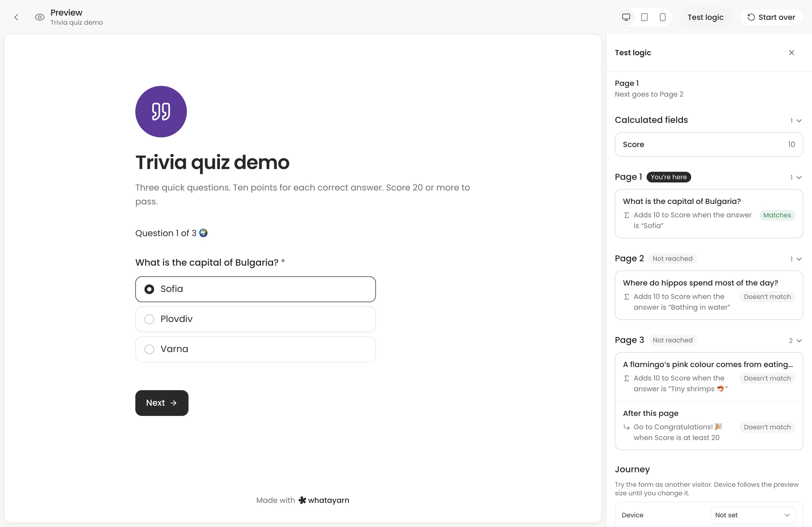The image size is (812, 527).
Task: Switch to tablet preview size
Action: (644, 17)
